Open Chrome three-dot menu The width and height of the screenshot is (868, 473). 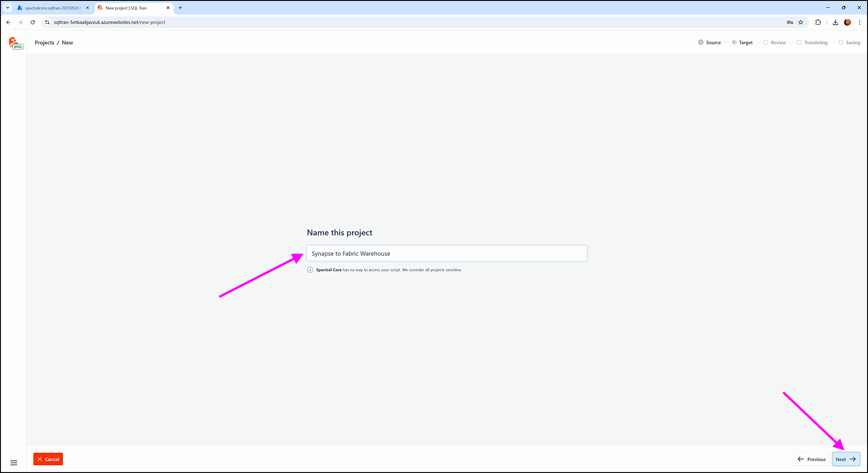tap(859, 22)
